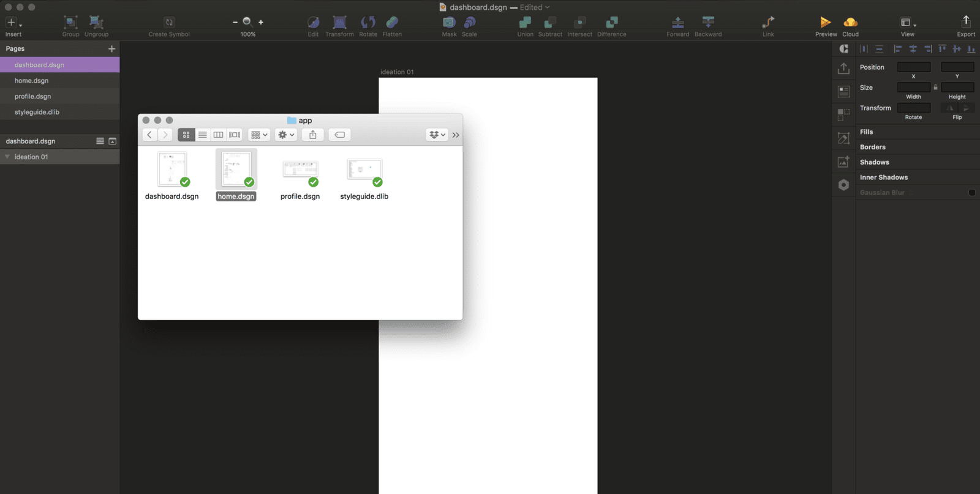Screen dimensions: 980x494
Task: Apply the Intersect boolean operation
Action: tap(579, 23)
